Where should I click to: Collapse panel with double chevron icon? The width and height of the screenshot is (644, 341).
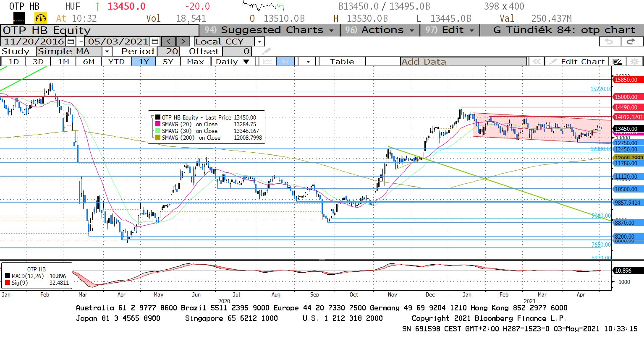pyautogui.click(x=537, y=62)
